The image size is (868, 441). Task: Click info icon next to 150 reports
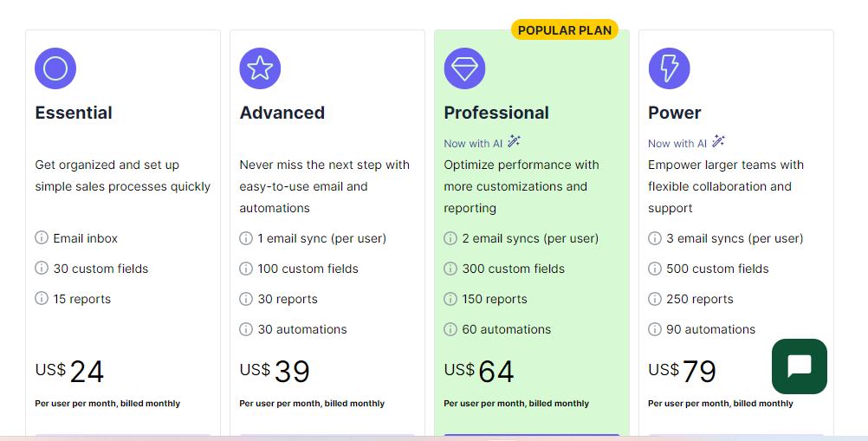coord(450,299)
